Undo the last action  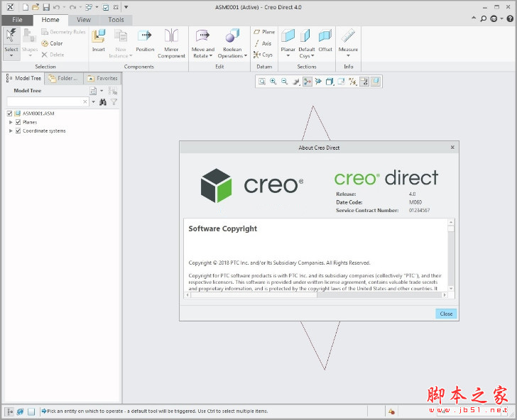[56, 7]
